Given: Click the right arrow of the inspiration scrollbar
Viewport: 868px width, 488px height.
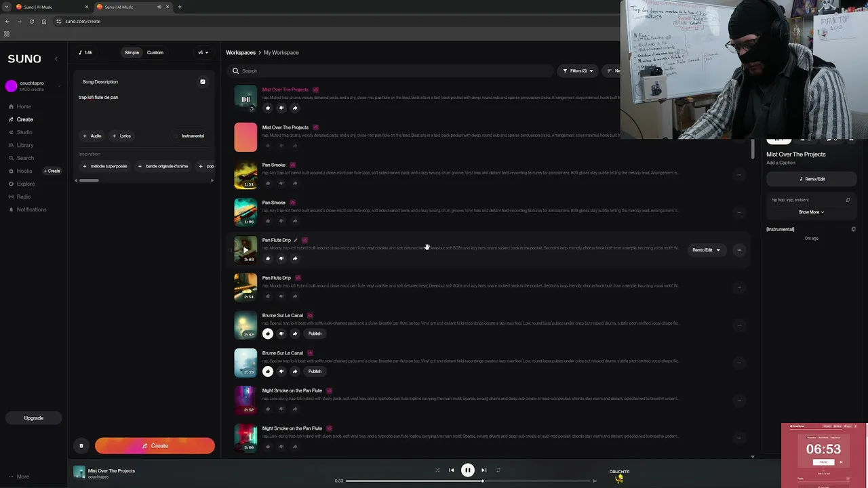Looking at the screenshot, I should point(212,180).
